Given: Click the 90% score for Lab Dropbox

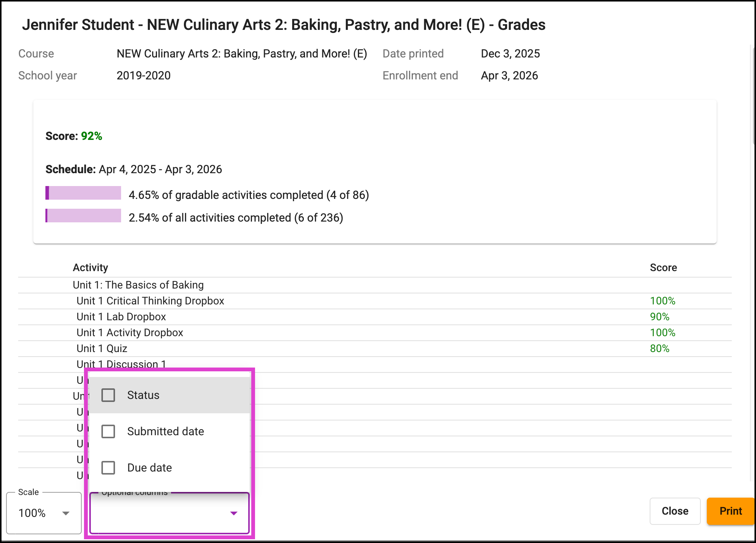Looking at the screenshot, I should 660,317.
